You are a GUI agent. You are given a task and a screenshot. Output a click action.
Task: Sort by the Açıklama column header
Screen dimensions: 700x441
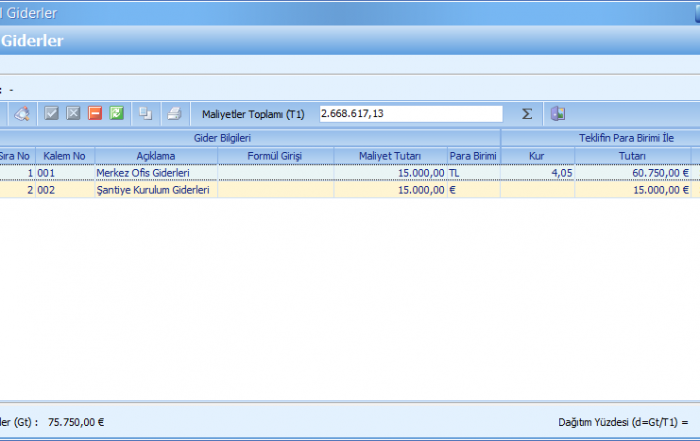click(x=156, y=156)
